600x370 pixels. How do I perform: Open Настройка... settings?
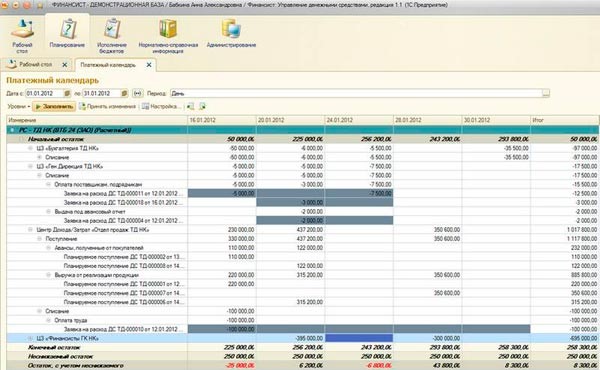pos(161,106)
